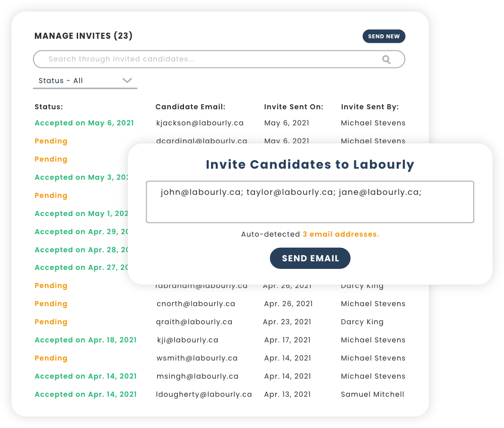This screenshot has height=428, width=504.
Task: Click the Accepted on Apr. 28 status
Action: tap(81, 249)
